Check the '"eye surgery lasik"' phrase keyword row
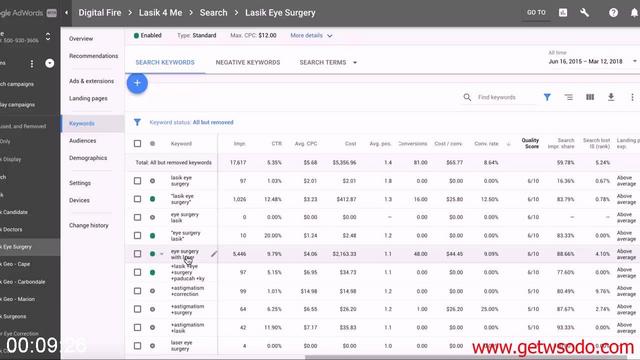Screen dimensions: 640x360 click(x=138, y=236)
